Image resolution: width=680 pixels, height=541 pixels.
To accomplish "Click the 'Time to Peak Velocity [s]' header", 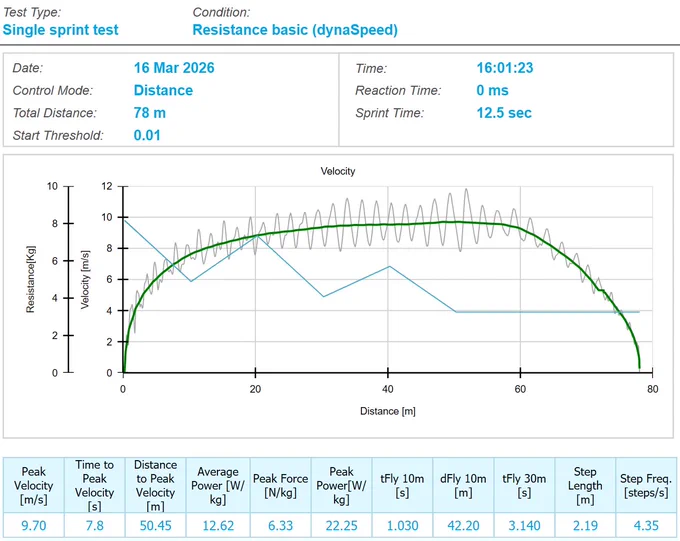I will [x=95, y=485].
